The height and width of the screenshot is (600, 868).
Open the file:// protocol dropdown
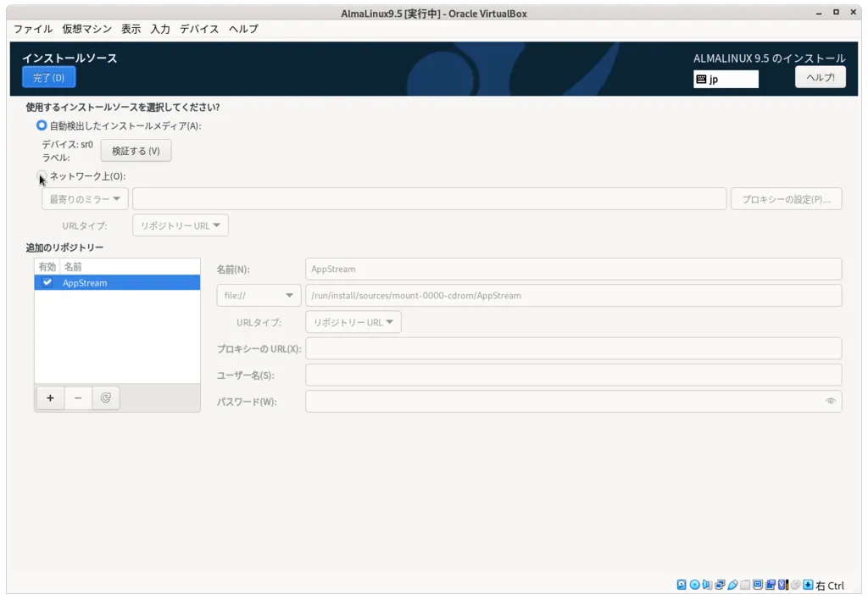pos(259,295)
